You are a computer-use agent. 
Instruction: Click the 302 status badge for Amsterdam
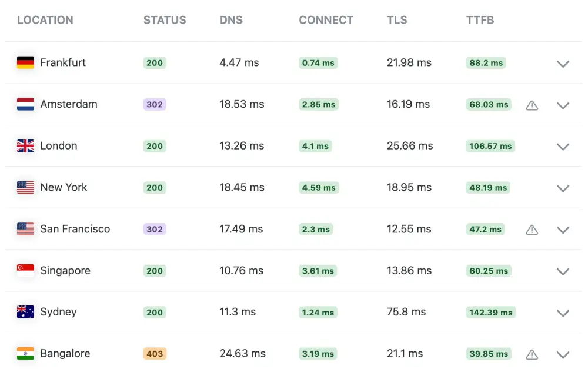click(154, 104)
